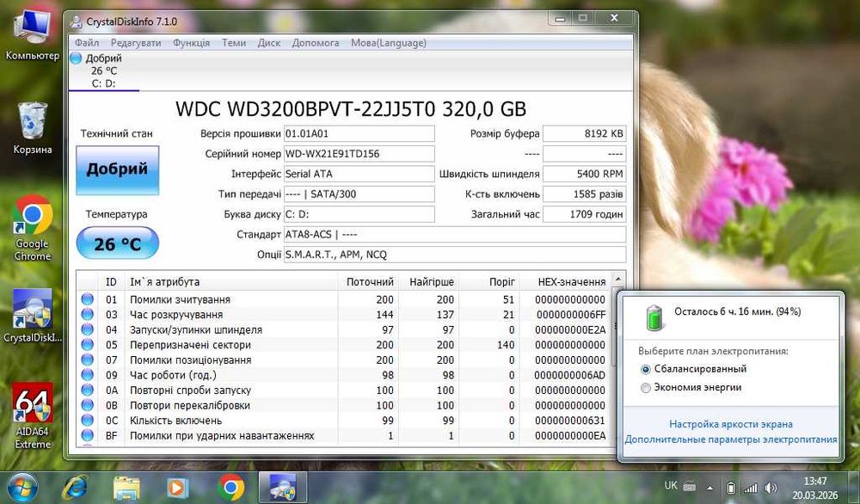
Task: Click the Час розкручування attribute row
Action: pos(344,315)
